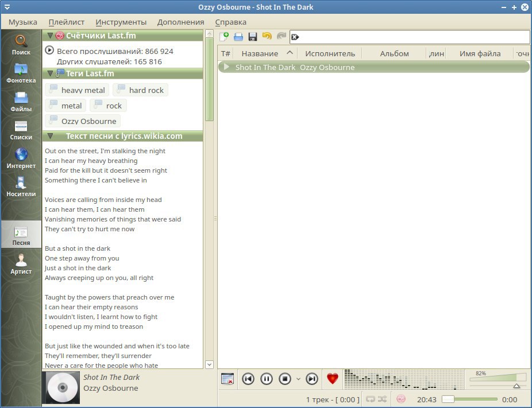The width and height of the screenshot is (532, 408).
Task: Open the Справка menu
Action: [231, 22]
